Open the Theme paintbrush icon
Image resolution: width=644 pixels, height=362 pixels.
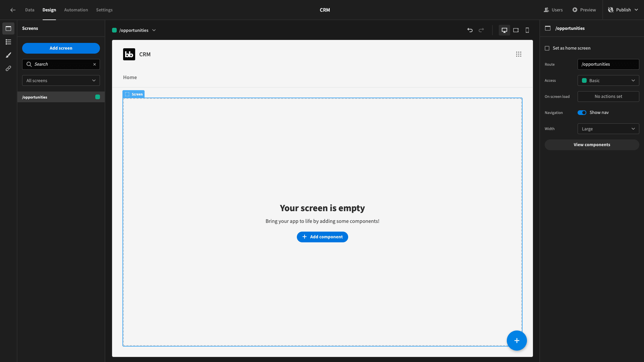8,55
